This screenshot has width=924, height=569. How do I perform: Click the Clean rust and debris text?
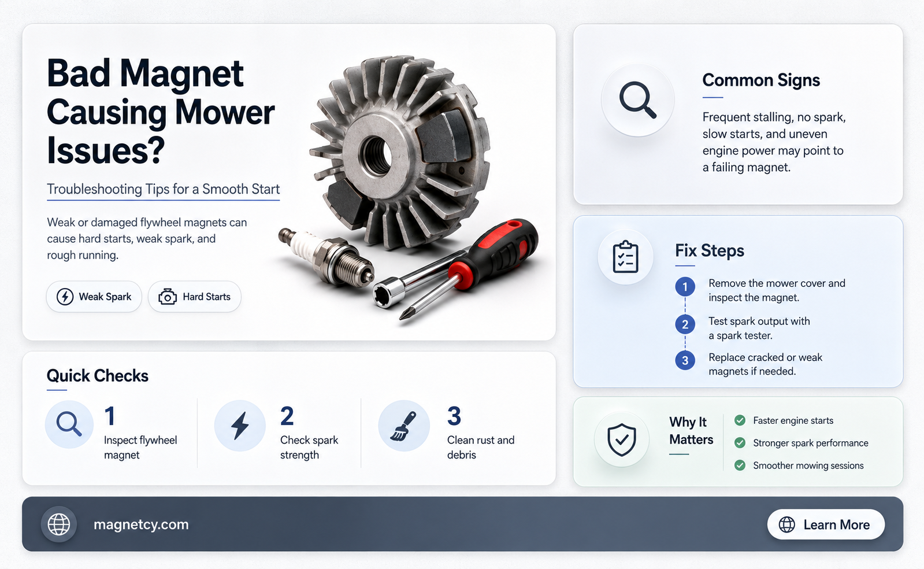tap(481, 448)
